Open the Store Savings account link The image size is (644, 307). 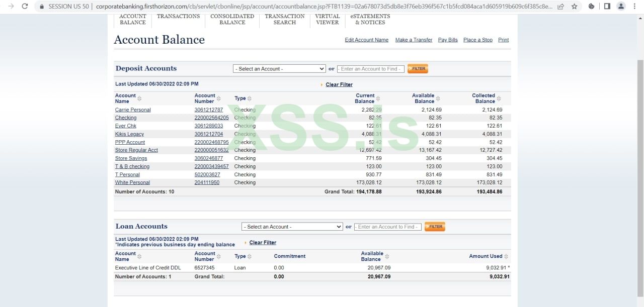coord(131,158)
